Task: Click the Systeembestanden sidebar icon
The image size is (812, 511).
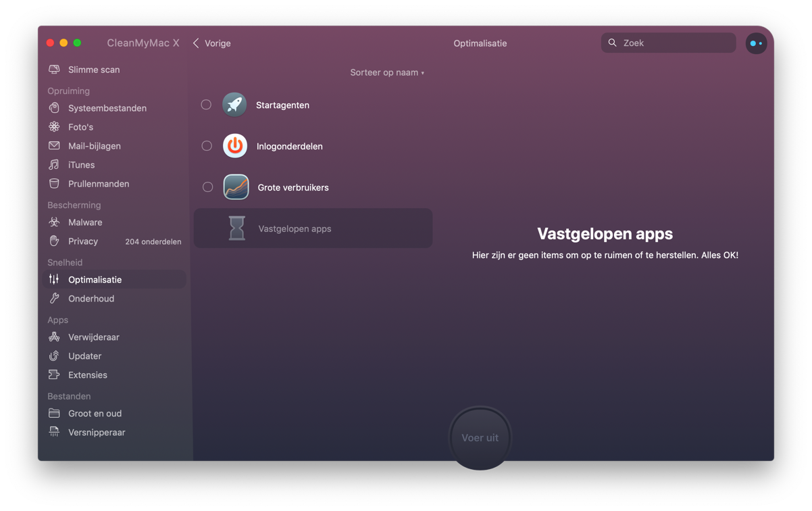Action: pyautogui.click(x=54, y=108)
